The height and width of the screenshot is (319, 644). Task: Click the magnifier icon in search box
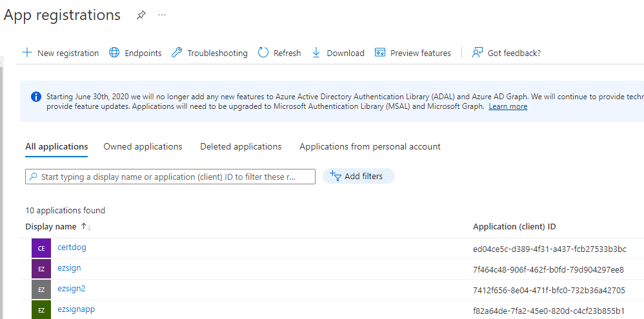click(x=34, y=177)
